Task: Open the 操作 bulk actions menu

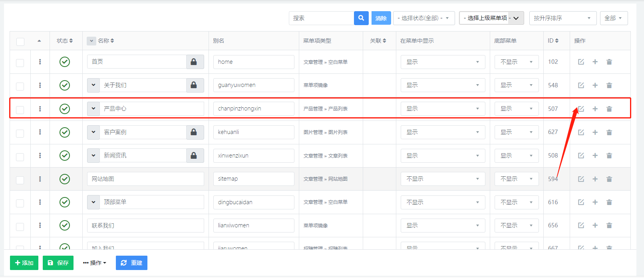Action: tap(95, 263)
